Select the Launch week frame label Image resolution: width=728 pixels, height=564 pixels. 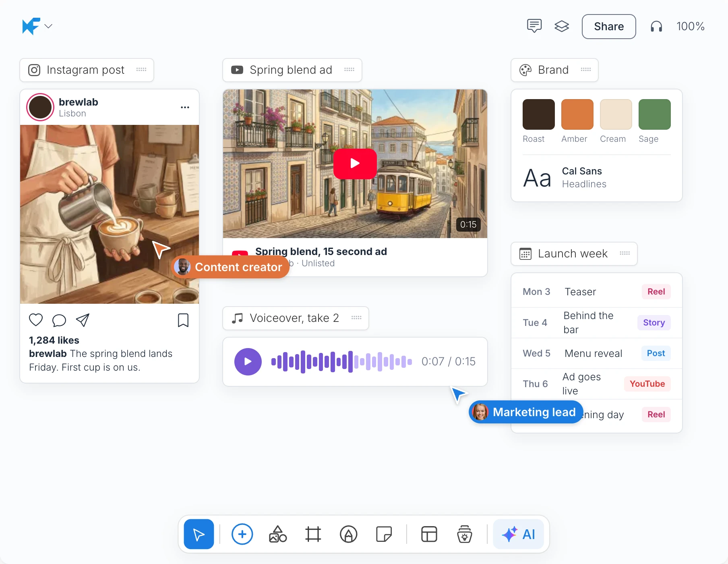pyautogui.click(x=574, y=254)
